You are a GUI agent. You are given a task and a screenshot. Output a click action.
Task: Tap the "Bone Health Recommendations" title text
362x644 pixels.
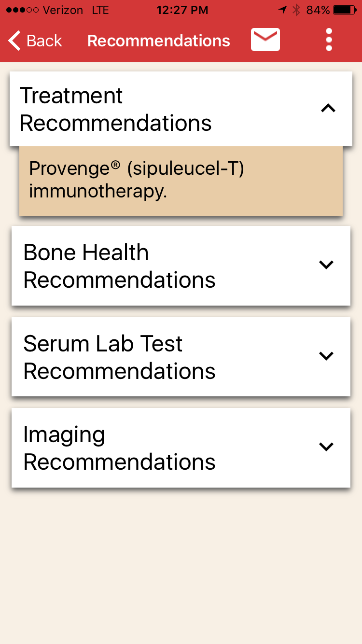(x=119, y=266)
